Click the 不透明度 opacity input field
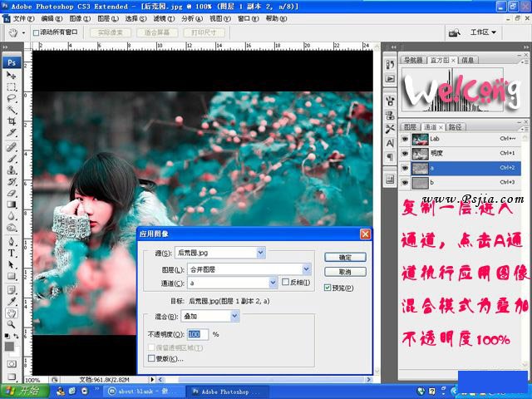532x399 pixels. pyautogui.click(x=198, y=334)
